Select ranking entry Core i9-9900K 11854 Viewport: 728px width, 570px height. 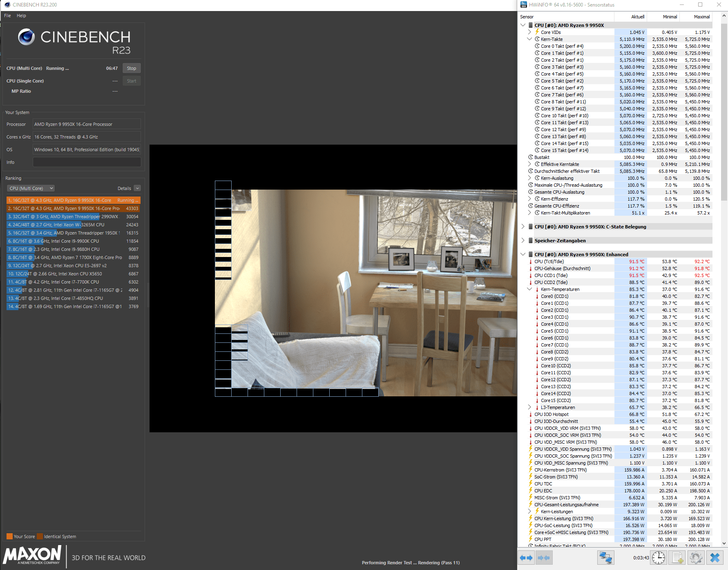coord(73,241)
